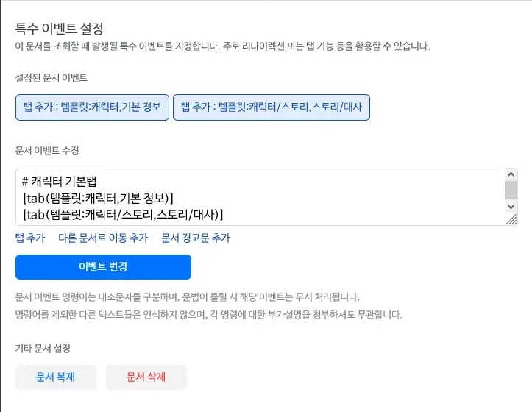The width and height of the screenshot is (532, 412).
Task: Click the '기타 문서 설정' section label
Action: click(x=47, y=348)
